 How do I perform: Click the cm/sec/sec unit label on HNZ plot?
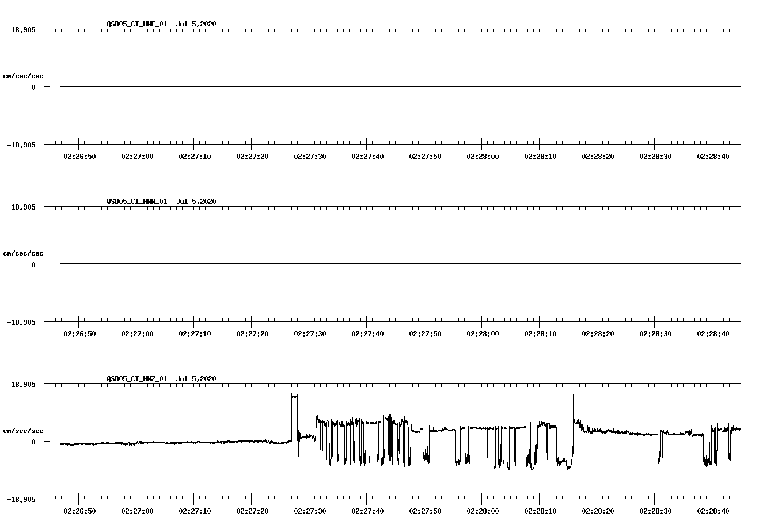[x=23, y=431]
